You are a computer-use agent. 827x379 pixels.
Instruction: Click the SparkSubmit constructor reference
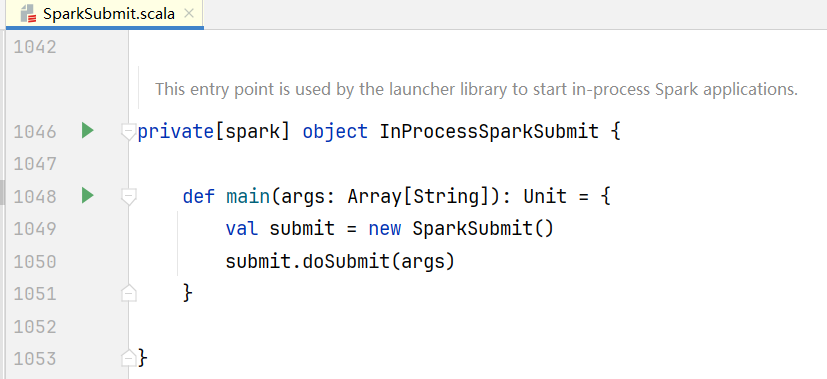(473, 229)
